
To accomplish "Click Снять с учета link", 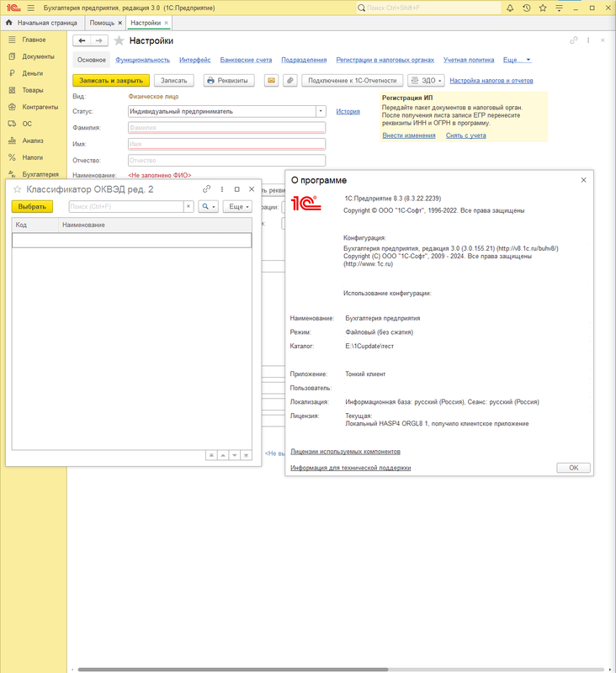I will pyautogui.click(x=465, y=135).
